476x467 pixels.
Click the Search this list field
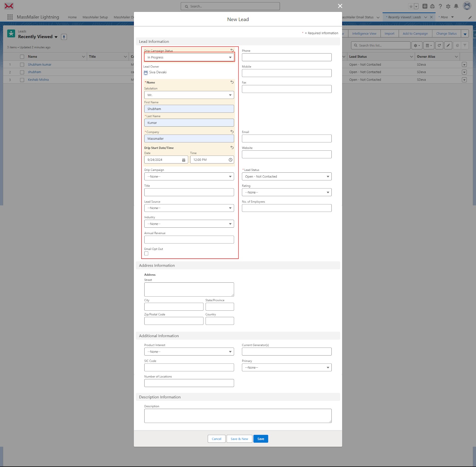[381, 45]
